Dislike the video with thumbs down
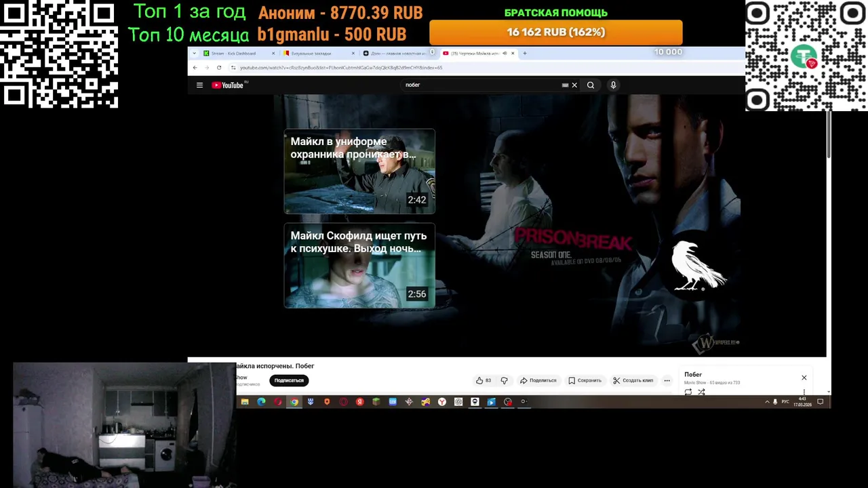The height and width of the screenshot is (488, 868). (x=504, y=381)
